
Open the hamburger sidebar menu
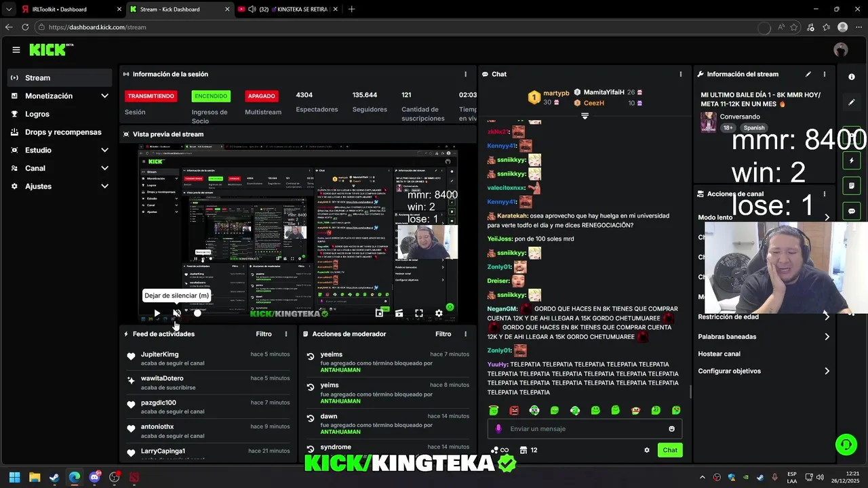[x=16, y=49]
